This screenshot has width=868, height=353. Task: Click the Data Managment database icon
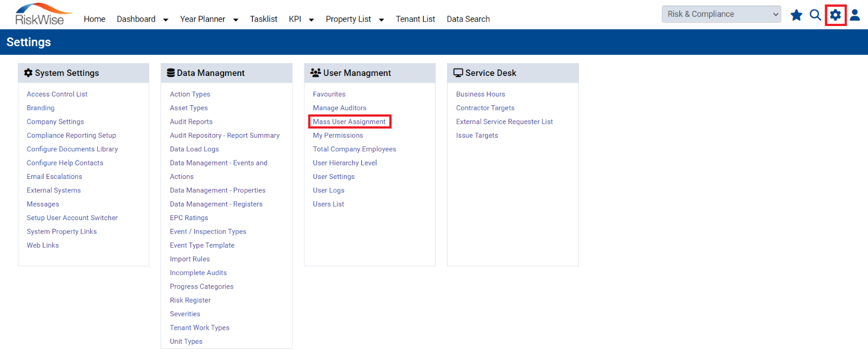click(171, 73)
